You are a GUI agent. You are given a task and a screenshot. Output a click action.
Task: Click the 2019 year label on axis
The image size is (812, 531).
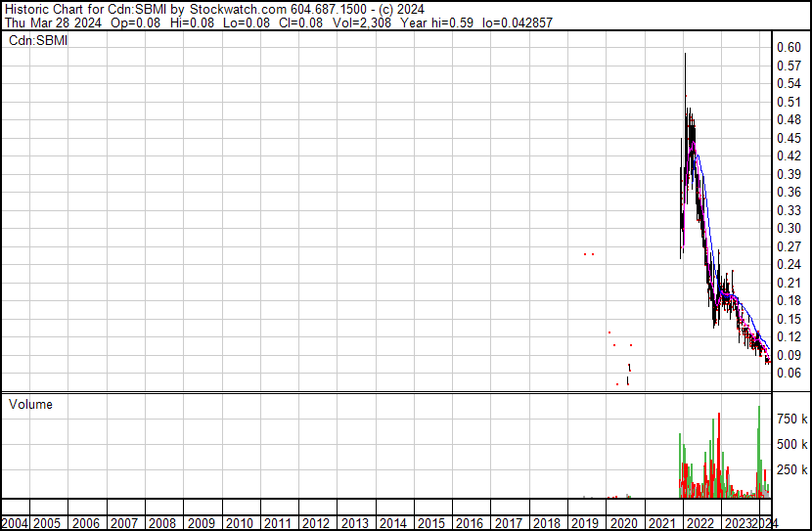[584, 523]
